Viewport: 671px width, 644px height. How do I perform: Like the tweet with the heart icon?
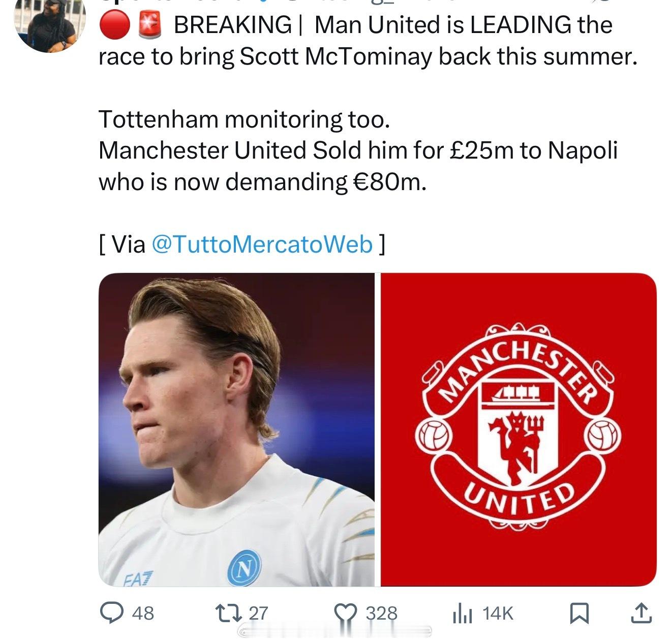click(x=346, y=614)
